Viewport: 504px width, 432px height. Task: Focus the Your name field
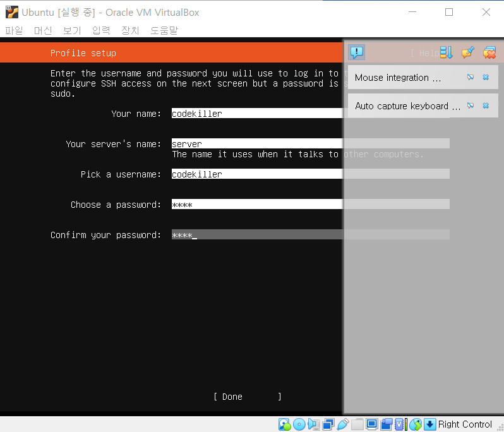pyautogui.click(x=311, y=113)
